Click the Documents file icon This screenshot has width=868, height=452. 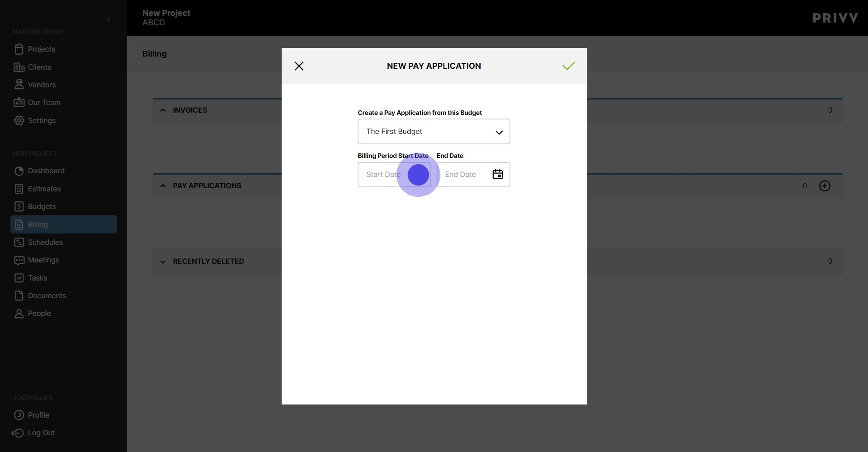(x=19, y=295)
